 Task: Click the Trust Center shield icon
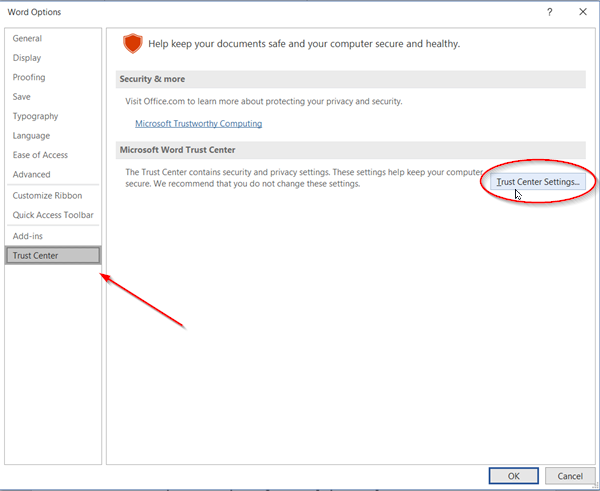coord(132,43)
